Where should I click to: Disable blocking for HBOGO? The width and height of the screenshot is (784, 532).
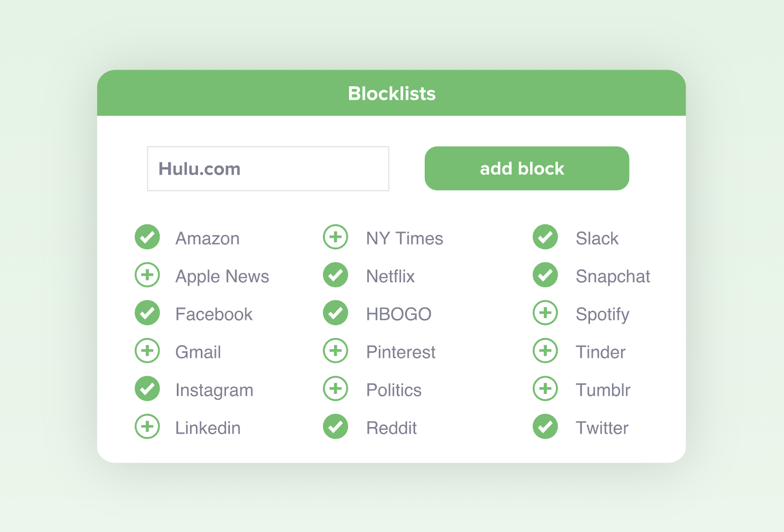(335, 313)
